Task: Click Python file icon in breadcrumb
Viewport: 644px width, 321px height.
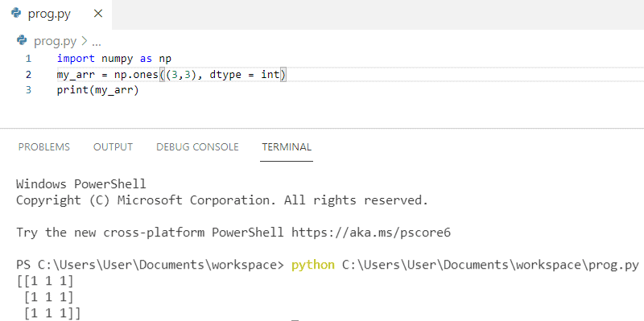Action: tap(22, 40)
